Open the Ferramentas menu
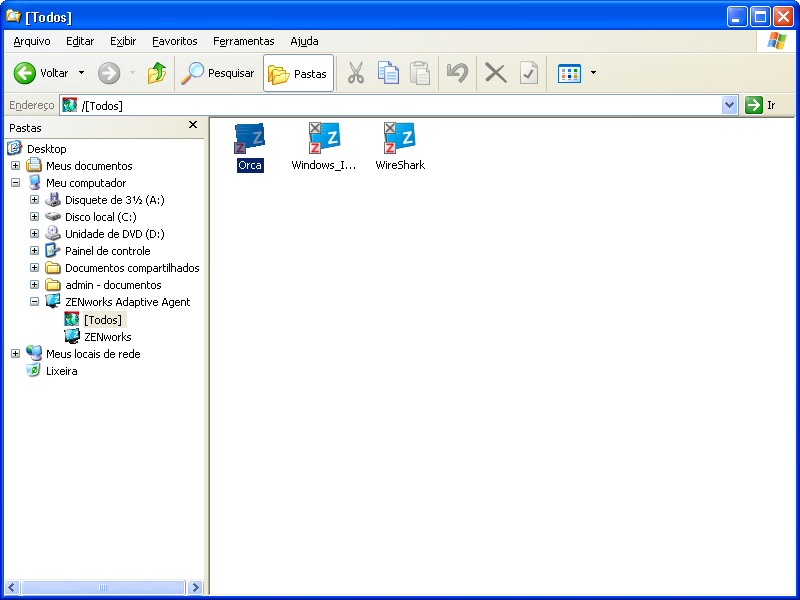 tap(243, 41)
